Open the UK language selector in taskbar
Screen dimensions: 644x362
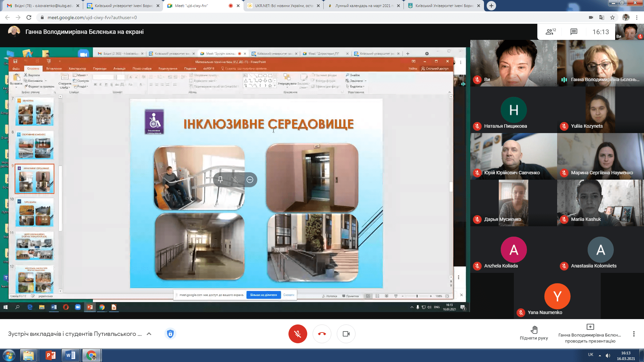(590, 355)
